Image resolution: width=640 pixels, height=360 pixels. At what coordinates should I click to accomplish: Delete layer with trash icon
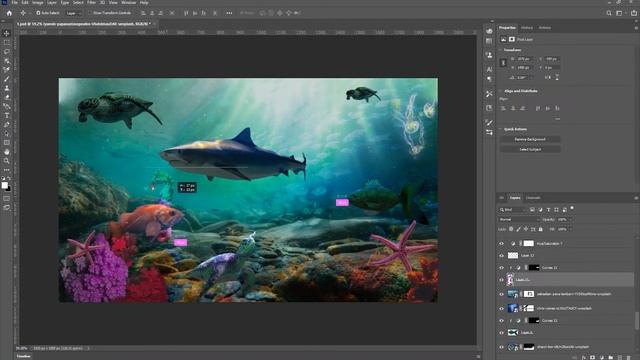(x=629, y=357)
